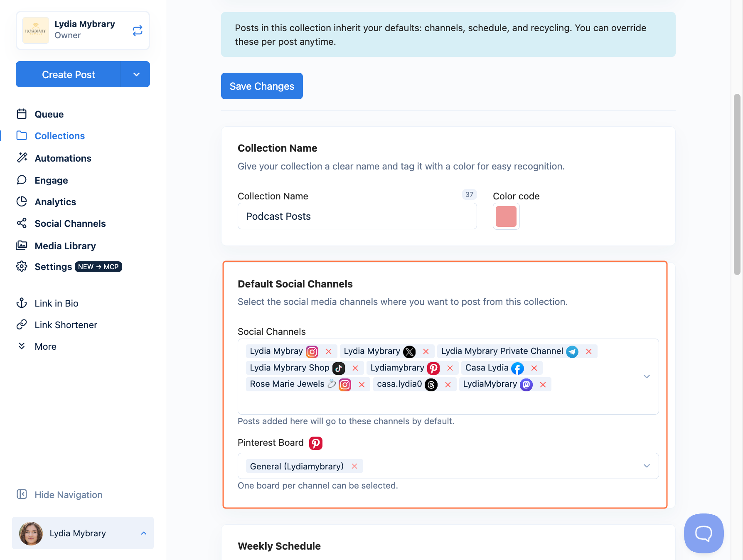Expand the Pinterest Board dropdown chevron
This screenshot has width=743, height=560.
(x=647, y=466)
